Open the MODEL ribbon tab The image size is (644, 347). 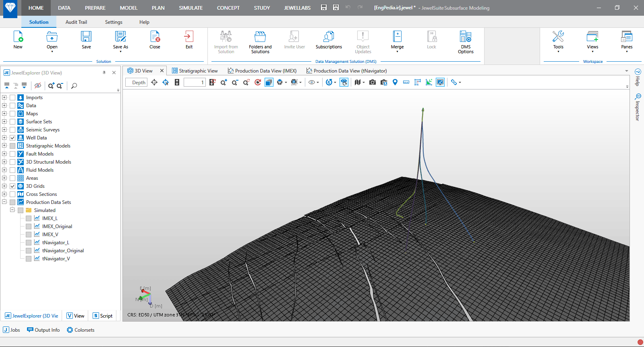coord(128,8)
